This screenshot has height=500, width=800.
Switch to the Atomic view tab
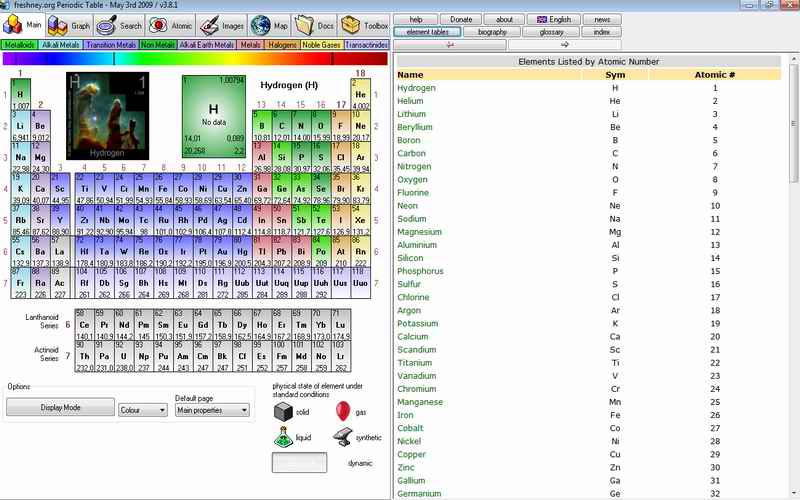pos(172,25)
